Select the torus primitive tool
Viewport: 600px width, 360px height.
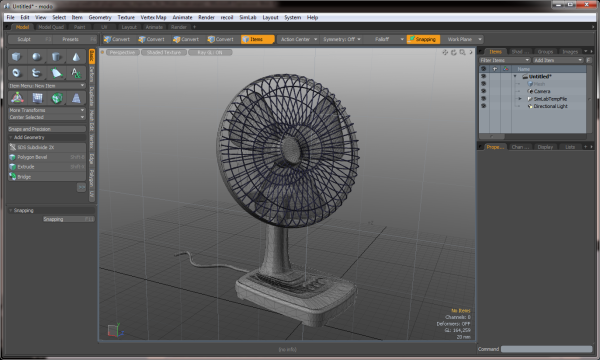click(x=16, y=73)
